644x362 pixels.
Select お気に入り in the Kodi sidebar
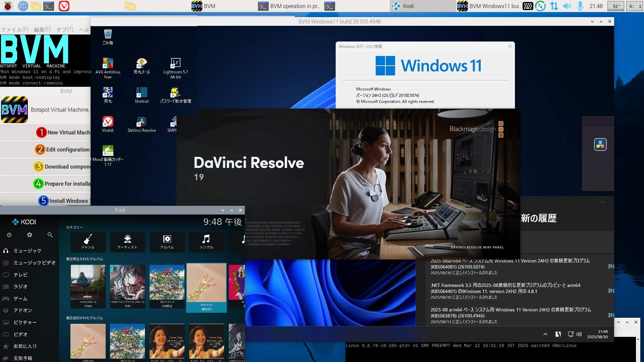point(30,346)
